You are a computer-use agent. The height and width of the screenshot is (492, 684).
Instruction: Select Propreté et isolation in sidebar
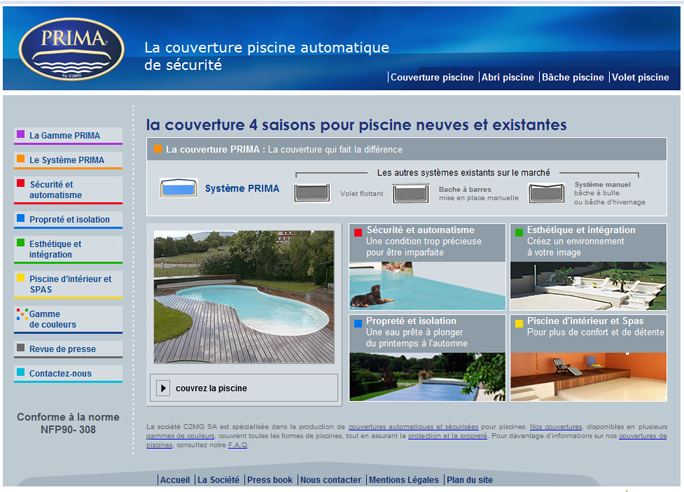(x=69, y=219)
